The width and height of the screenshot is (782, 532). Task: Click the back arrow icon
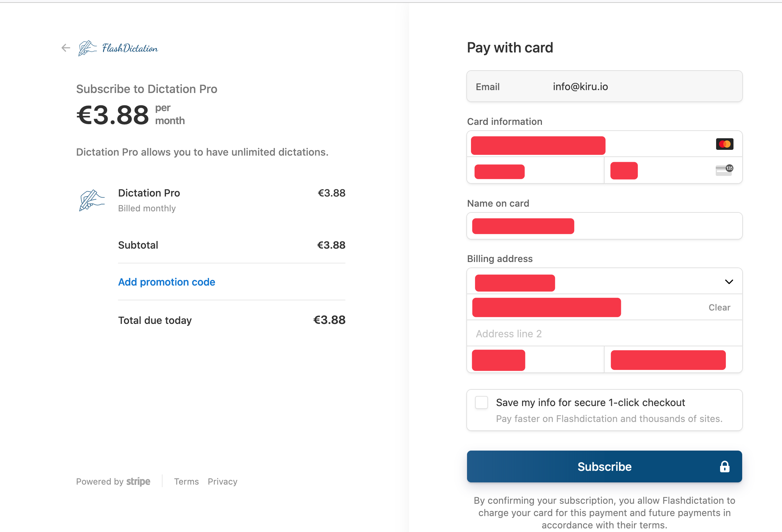coord(66,48)
